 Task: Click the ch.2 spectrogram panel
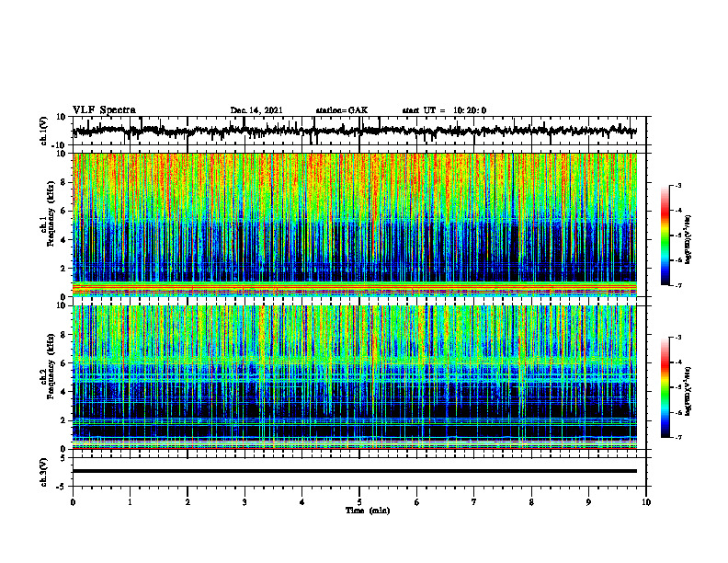coord(355,377)
